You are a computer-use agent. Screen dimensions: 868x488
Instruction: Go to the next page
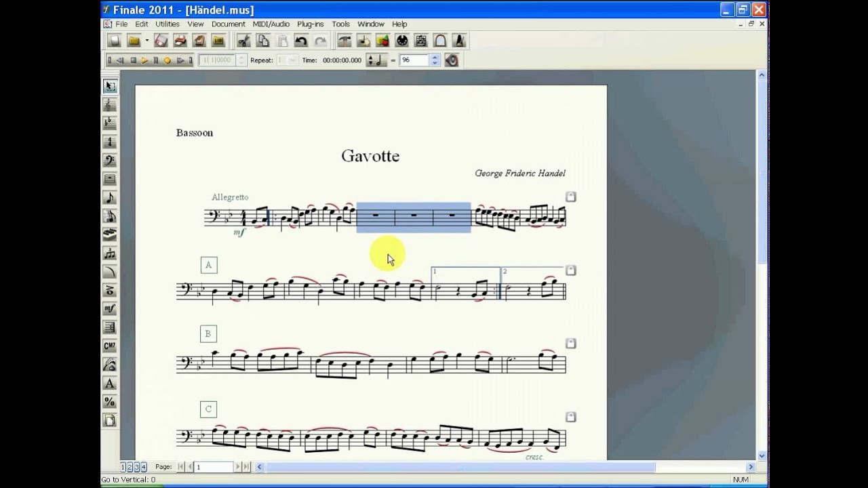tap(238, 467)
